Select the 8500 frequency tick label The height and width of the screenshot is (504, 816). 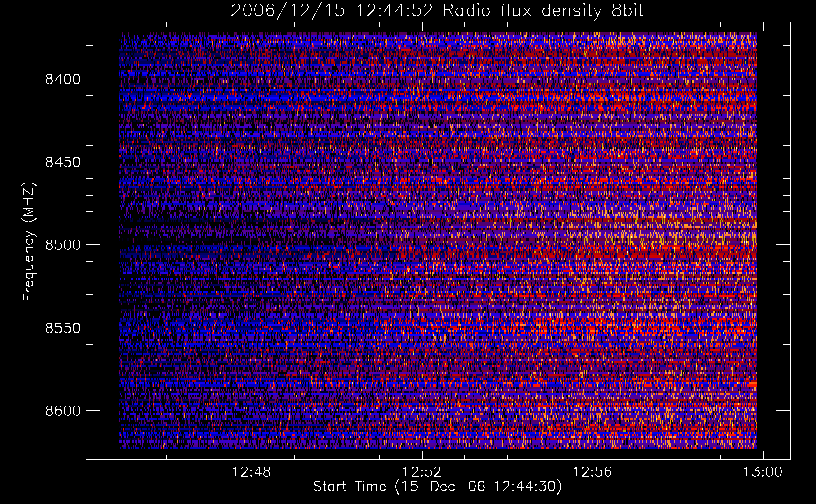tap(64, 245)
